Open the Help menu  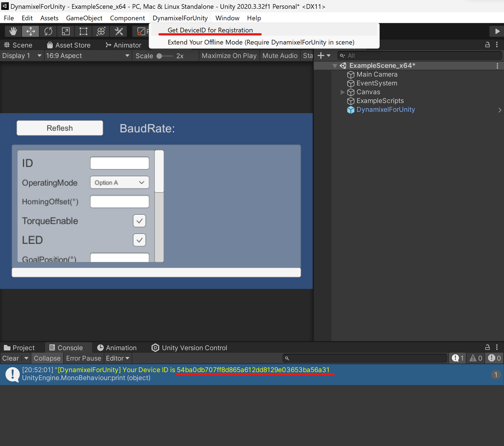(254, 18)
